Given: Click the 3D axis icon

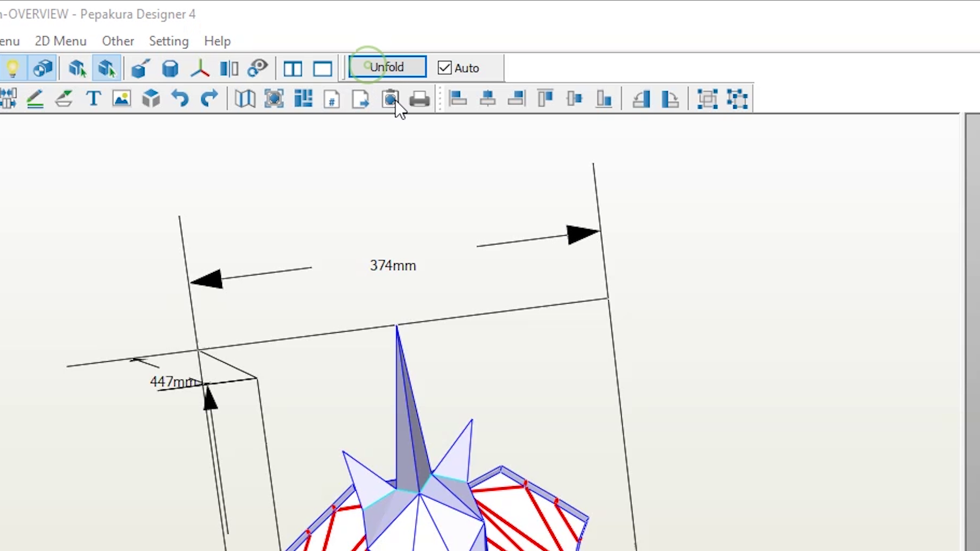Looking at the screenshot, I should pos(200,68).
